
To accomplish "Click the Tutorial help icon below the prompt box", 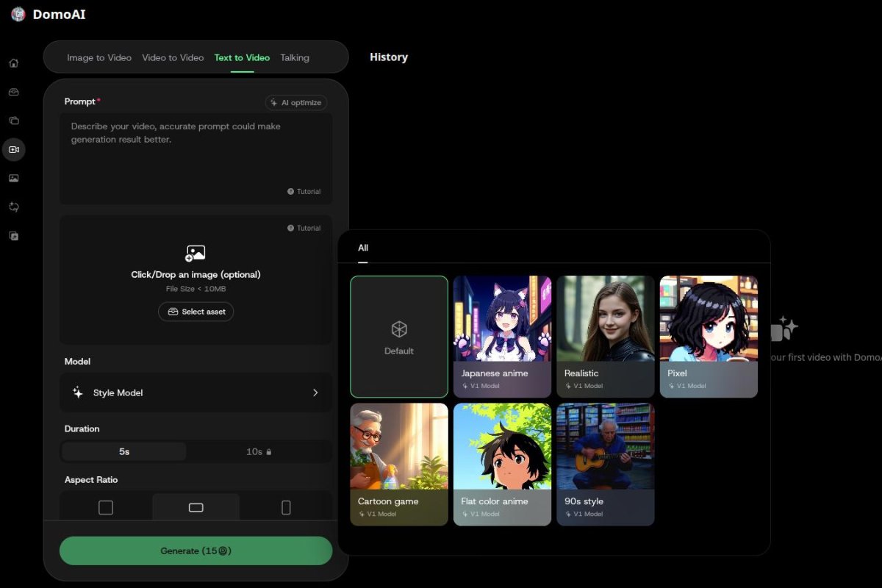I will 304,191.
